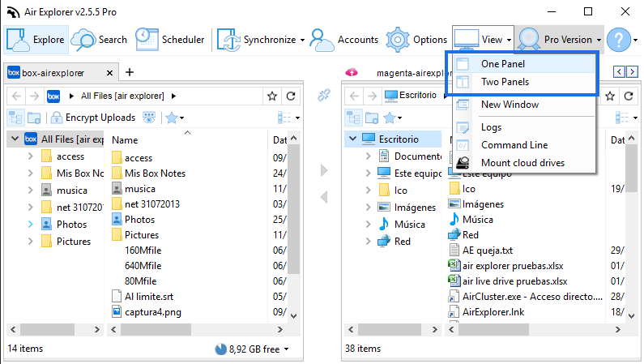Open the Search cloud tool
The image size is (644, 364).
[x=99, y=40]
